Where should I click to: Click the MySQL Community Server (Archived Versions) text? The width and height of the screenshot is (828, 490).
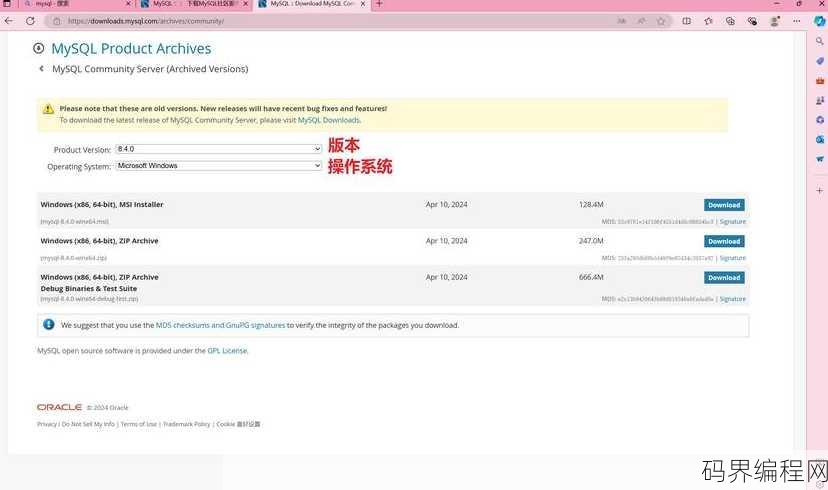point(150,69)
